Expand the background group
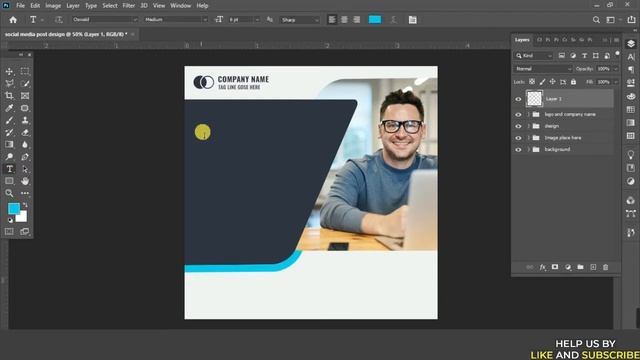The width and height of the screenshot is (640, 360). coord(528,150)
